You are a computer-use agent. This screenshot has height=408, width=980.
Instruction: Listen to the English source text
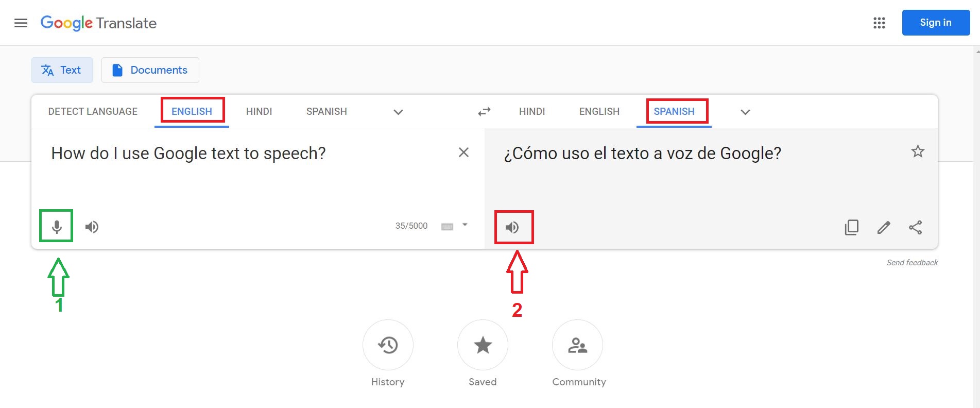92,227
